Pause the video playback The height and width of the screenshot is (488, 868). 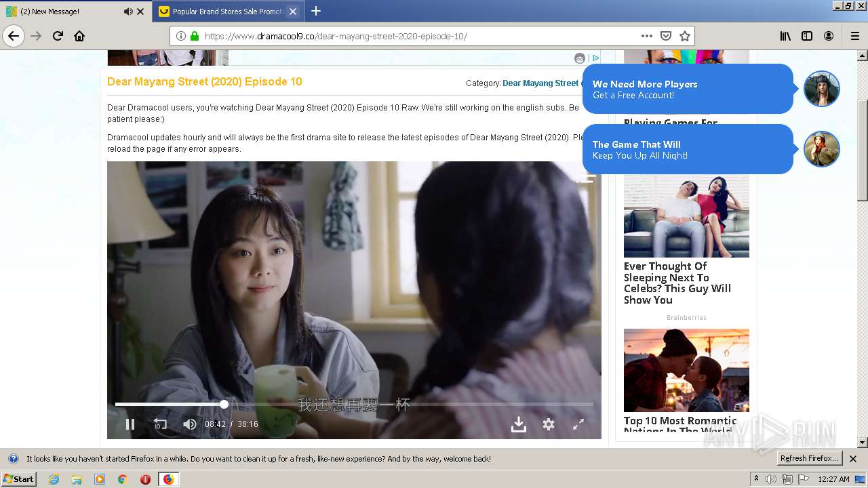point(130,424)
